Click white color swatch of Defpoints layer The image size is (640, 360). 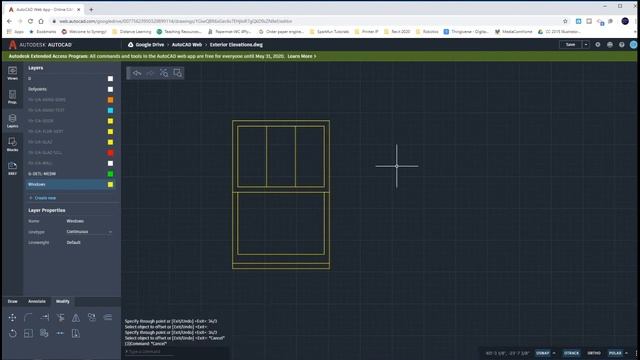(110, 89)
